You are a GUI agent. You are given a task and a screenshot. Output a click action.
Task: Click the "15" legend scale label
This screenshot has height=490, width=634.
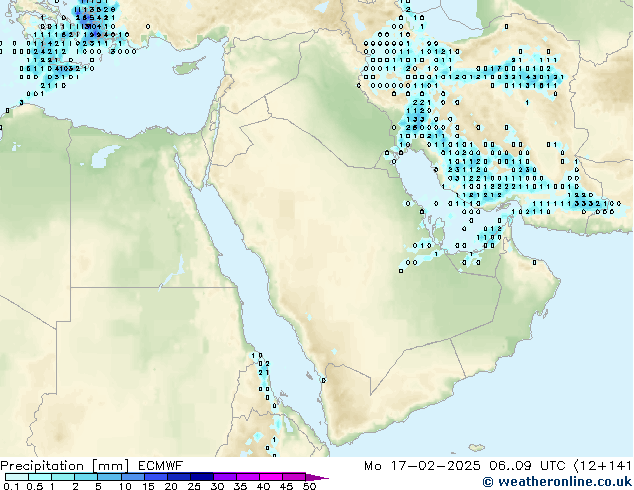148,486
